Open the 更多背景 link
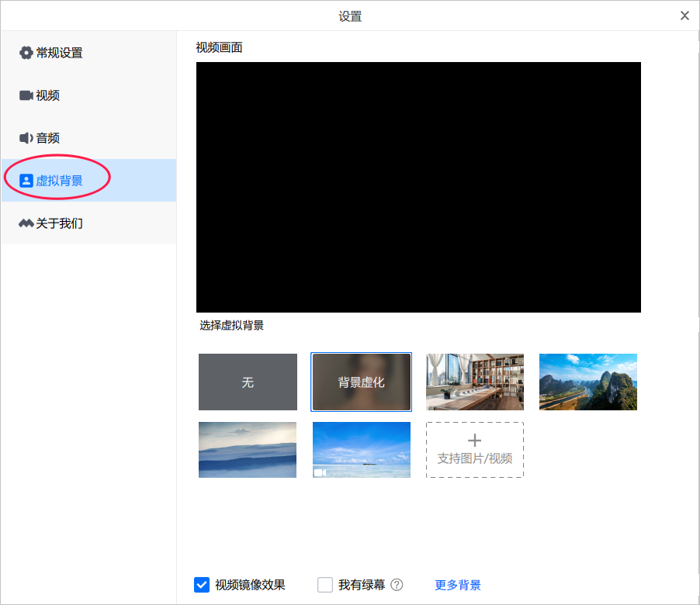 (x=458, y=585)
